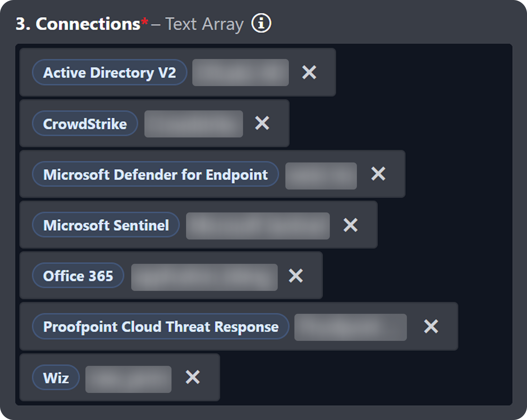The height and width of the screenshot is (420, 527).
Task: Click the Connections info icon
Action: [261, 24]
